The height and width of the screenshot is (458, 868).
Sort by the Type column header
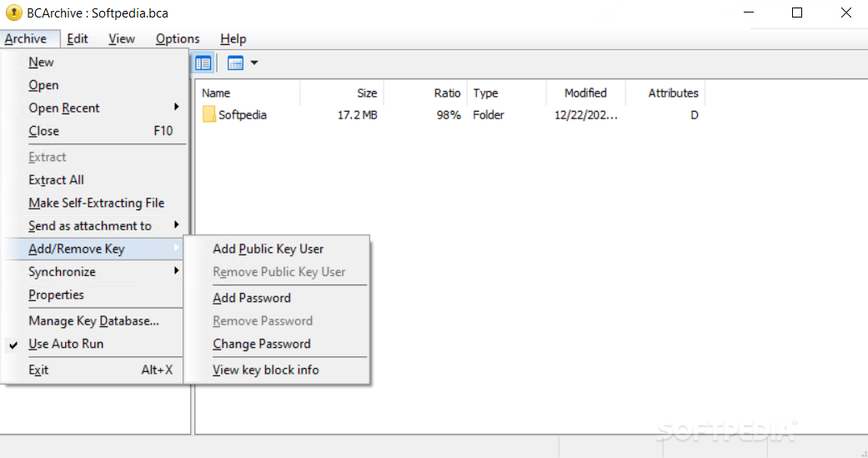506,93
